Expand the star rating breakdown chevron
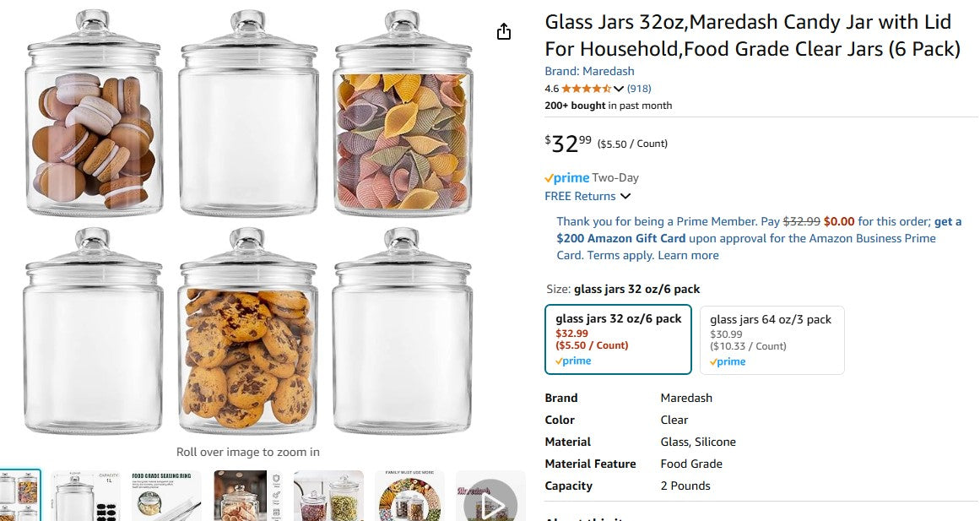The image size is (980, 521). tap(619, 89)
